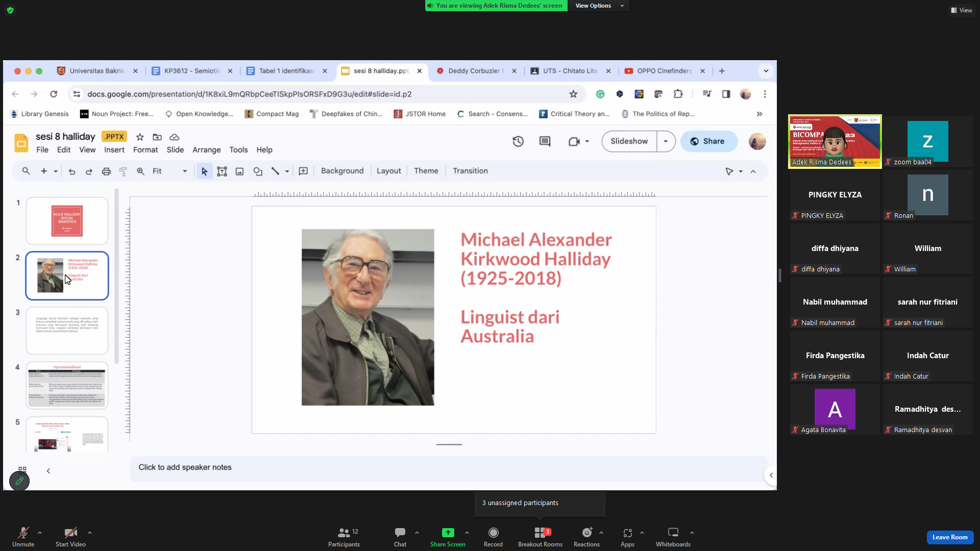The width and height of the screenshot is (980, 551).
Task: Show the Google Slides side panel
Action: [x=771, y=475]
